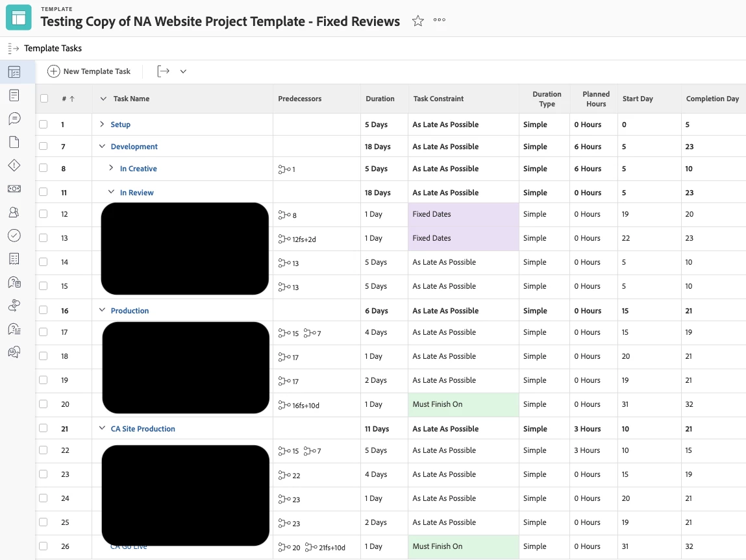746x560 pixels.
Task: Select the Template Tasks list icon in sidebar
Action: click(x=14, y=72)
